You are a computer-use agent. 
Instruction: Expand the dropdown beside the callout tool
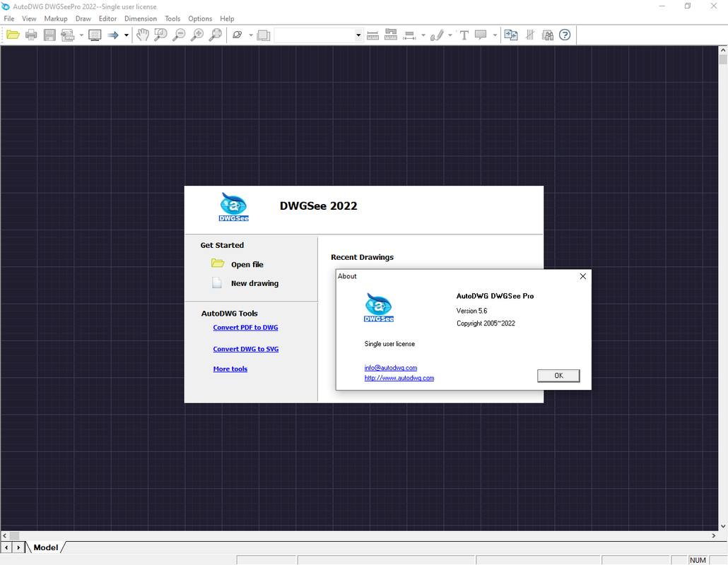click(495, 35)
